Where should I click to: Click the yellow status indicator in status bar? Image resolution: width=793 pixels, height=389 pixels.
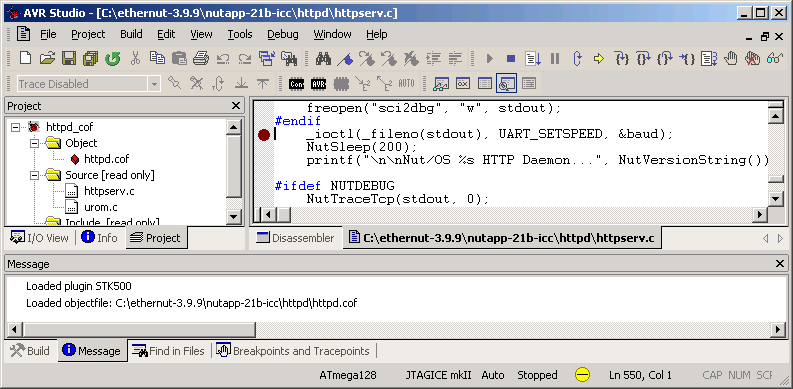pos(583,375)
